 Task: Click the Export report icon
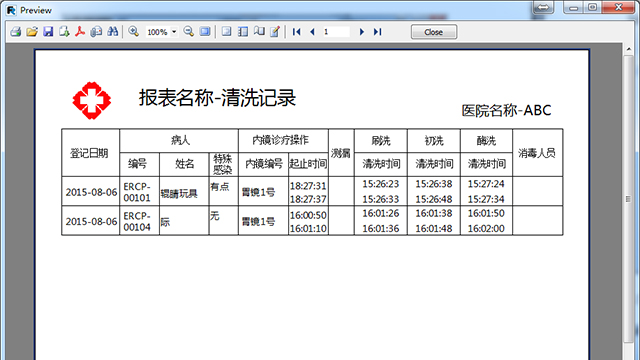(x=64, y=31)
